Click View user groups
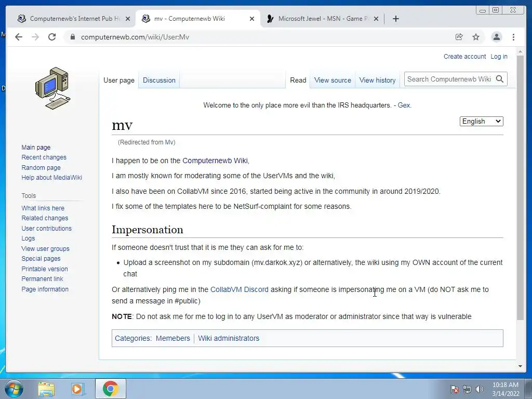 coord(46,249)
